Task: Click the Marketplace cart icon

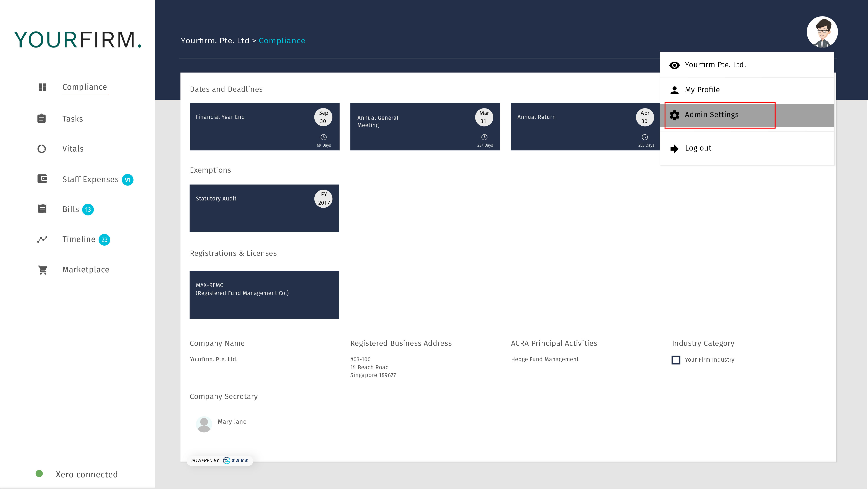Action: coord(43,270)
